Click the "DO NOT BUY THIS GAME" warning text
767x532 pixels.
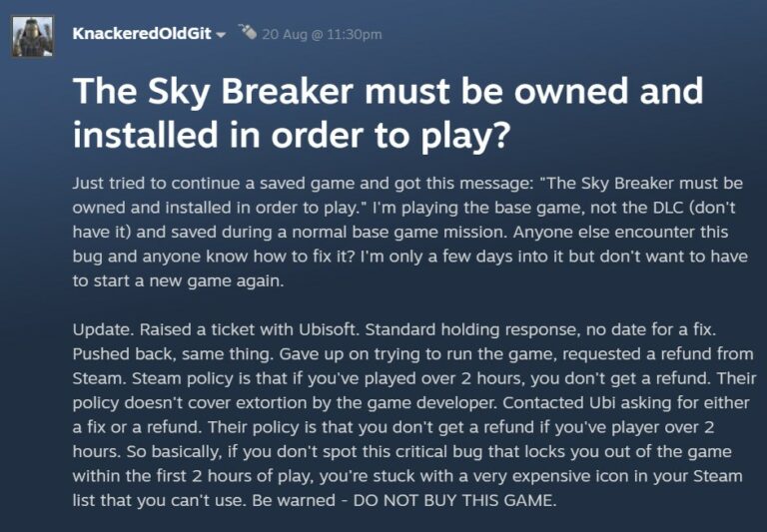pyautogui.click(x=453, y=500)
